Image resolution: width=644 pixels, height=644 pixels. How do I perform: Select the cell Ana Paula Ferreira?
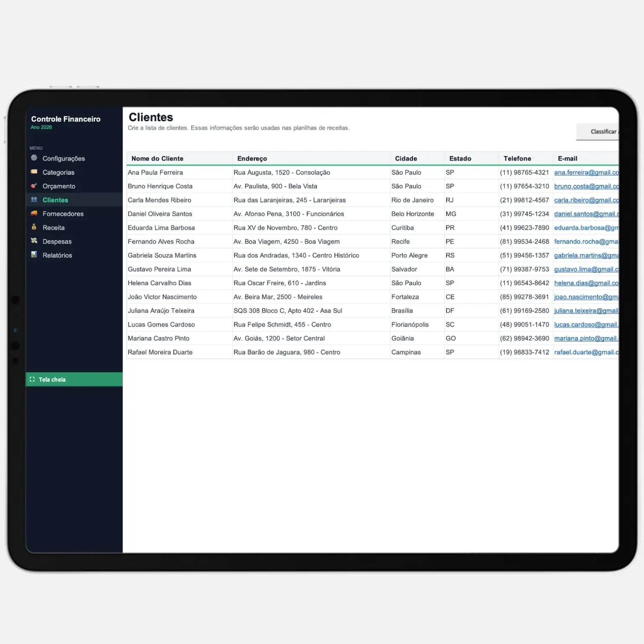pyautogui.click(x=179, y=172)
